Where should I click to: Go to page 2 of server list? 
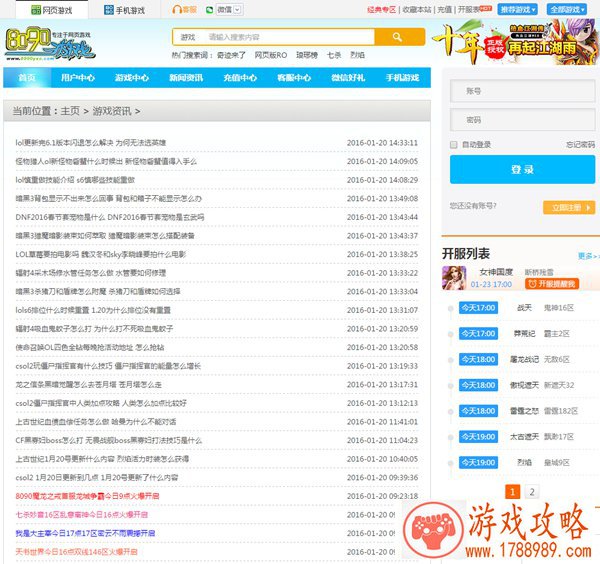point(532,492)
